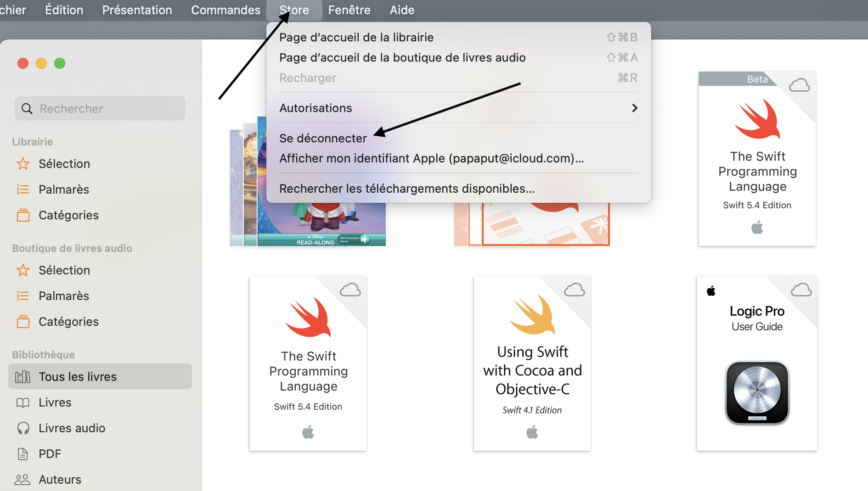Click the Catégories icon under Boutique de livres audio
The height and width of the screenshot is (491, 868).
click(23, 322)
